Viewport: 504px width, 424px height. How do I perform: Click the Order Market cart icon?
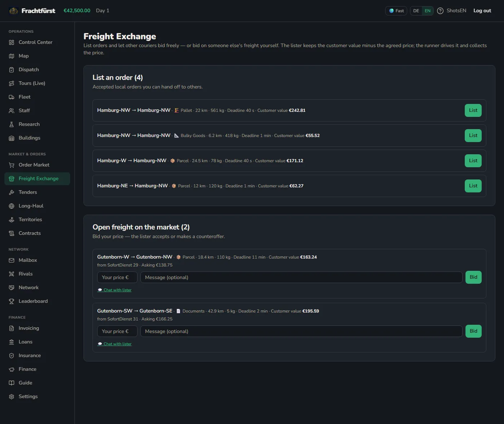pyautogui.click(x=12, y=165)
